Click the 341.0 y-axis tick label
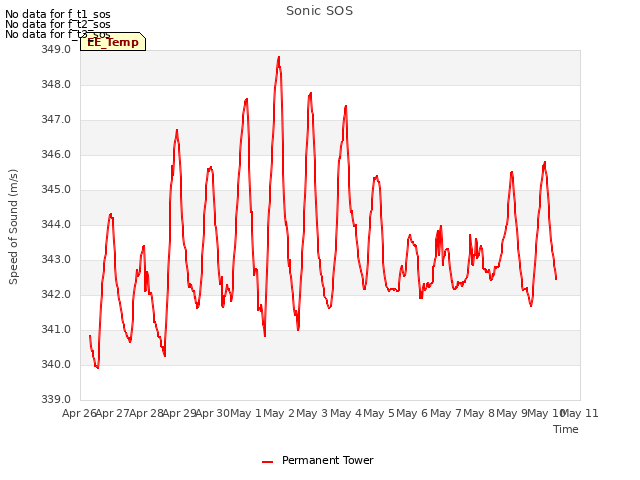 pos(56,330)
